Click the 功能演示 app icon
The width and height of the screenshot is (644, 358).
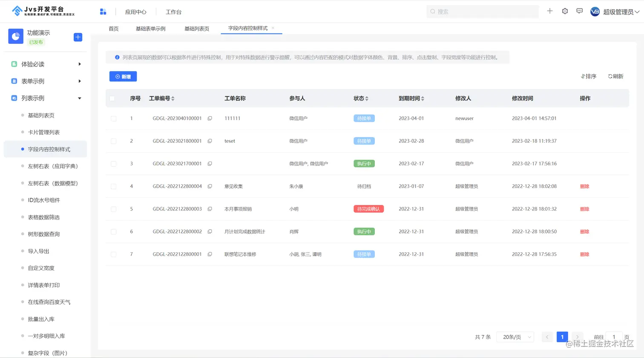(x=16, y=37)
